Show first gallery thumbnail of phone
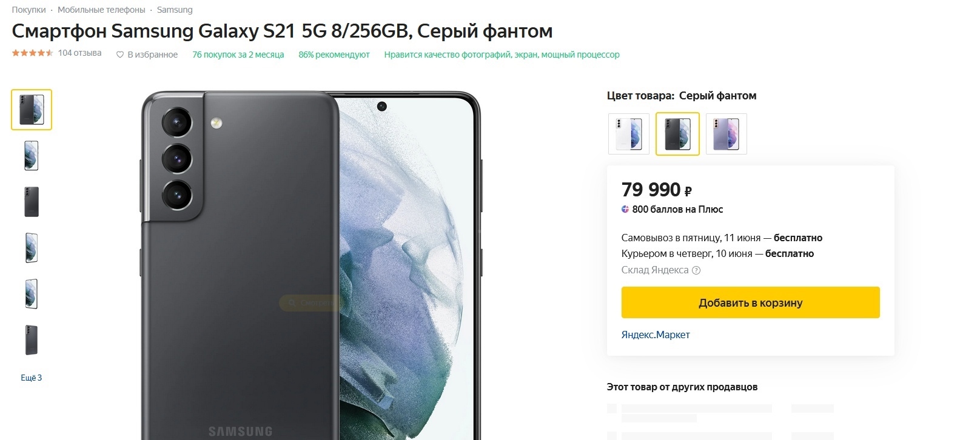 pos(32,110)
